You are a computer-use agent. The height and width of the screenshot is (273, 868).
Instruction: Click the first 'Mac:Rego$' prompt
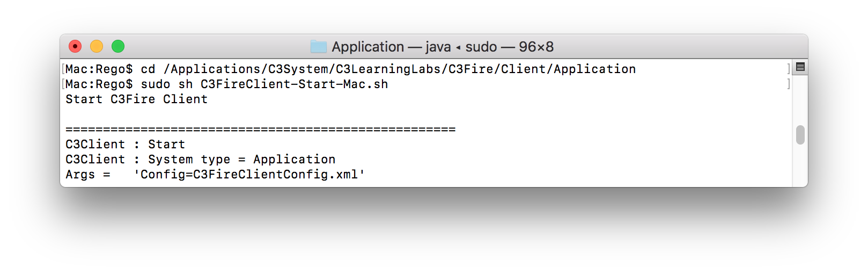(x=99, y=69)
